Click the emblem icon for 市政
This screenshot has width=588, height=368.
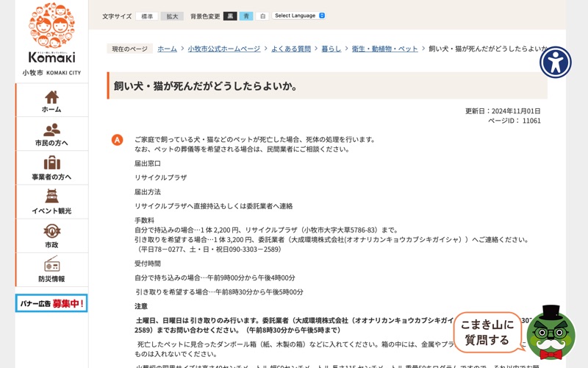coord(51,230)
